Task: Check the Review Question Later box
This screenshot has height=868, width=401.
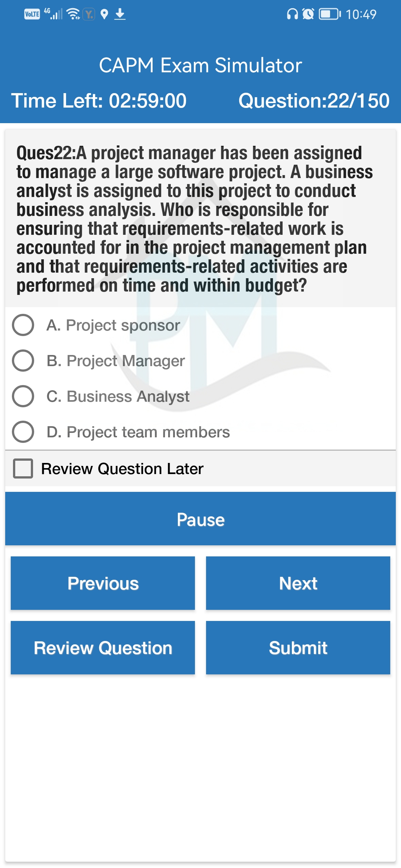Action: click(23, 468)
